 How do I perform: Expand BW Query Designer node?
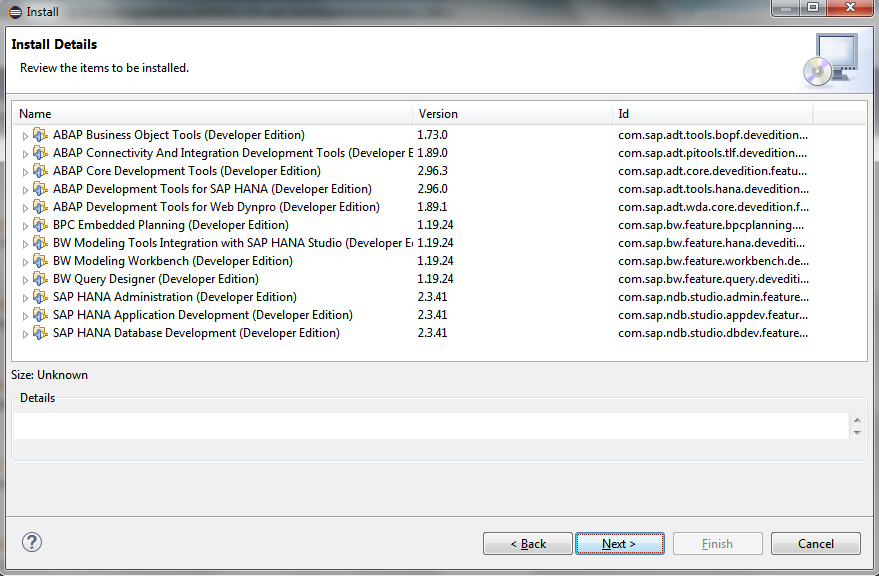click(25, 280)
